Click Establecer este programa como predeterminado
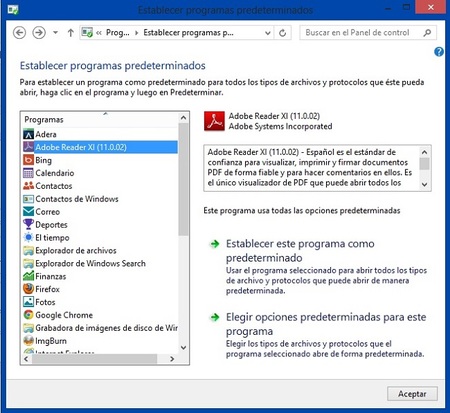This screenshot has width=450, height=413. click(x=300, y=251)
